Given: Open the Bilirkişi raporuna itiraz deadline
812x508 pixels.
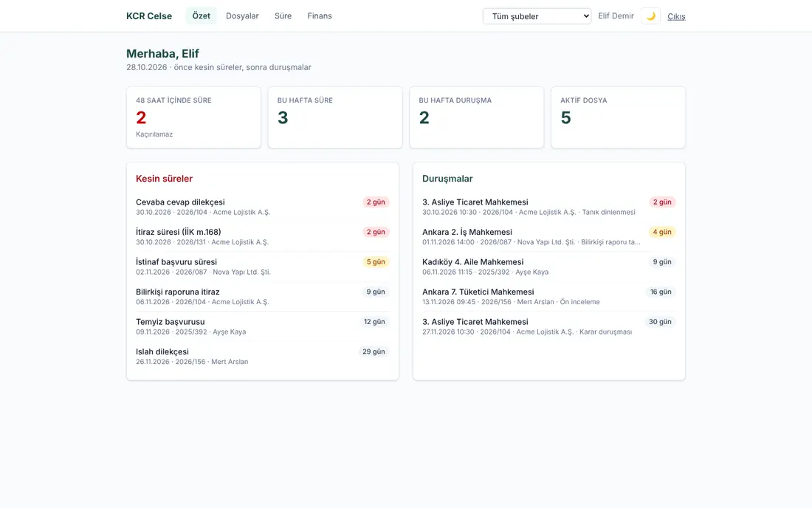Looking at the screenshot, I should [x=263, y=297].
